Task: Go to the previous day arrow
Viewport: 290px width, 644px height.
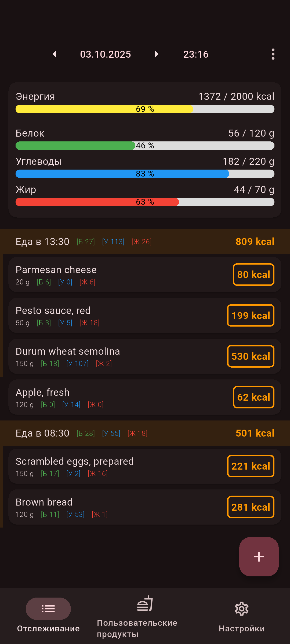Action: [x=55, y=54]
